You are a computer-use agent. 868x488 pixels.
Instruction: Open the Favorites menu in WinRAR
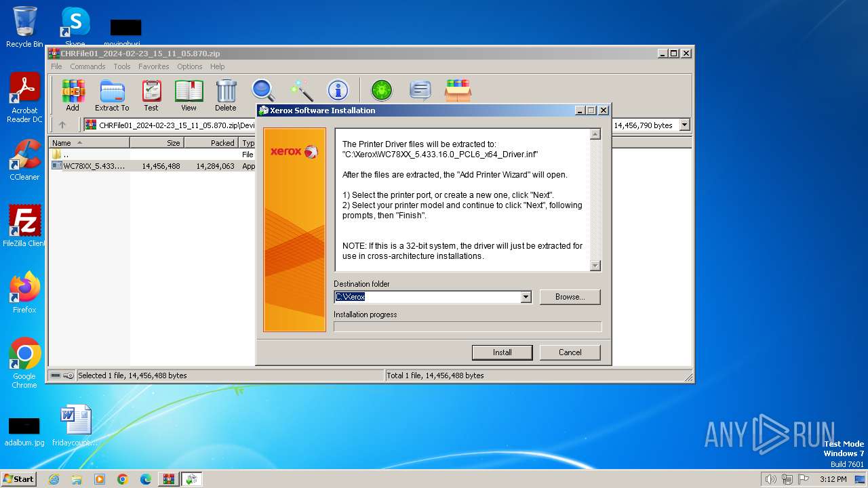tap(154, 66)
